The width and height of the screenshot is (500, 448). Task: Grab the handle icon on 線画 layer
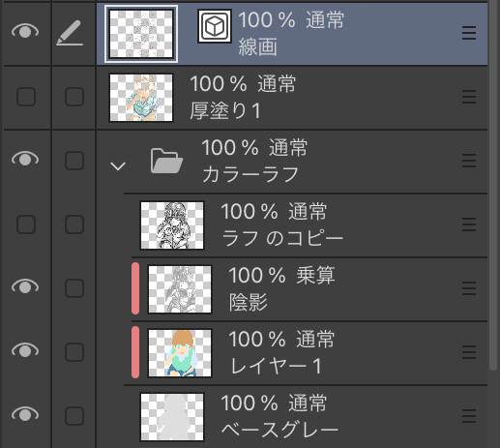click(x=469, y=33)
